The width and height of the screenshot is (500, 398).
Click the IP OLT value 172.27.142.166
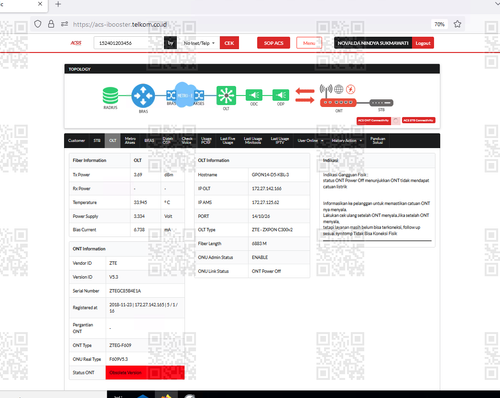(x=266, y=189)
